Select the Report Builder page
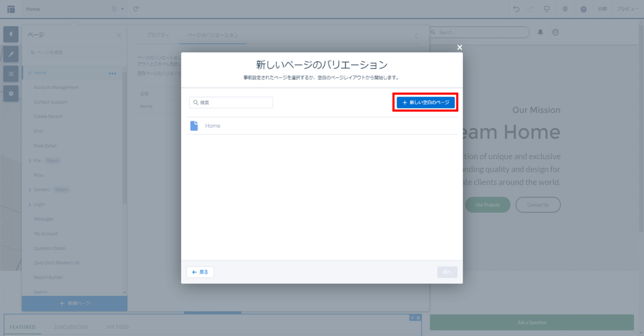The height and width of the screenshot is (336, 644). (48, 278)
